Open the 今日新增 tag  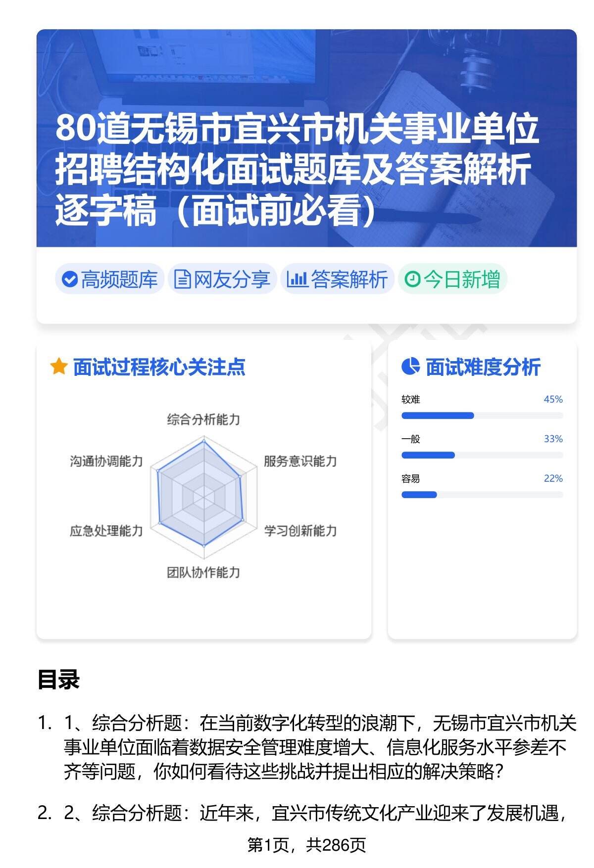point(452,279)
